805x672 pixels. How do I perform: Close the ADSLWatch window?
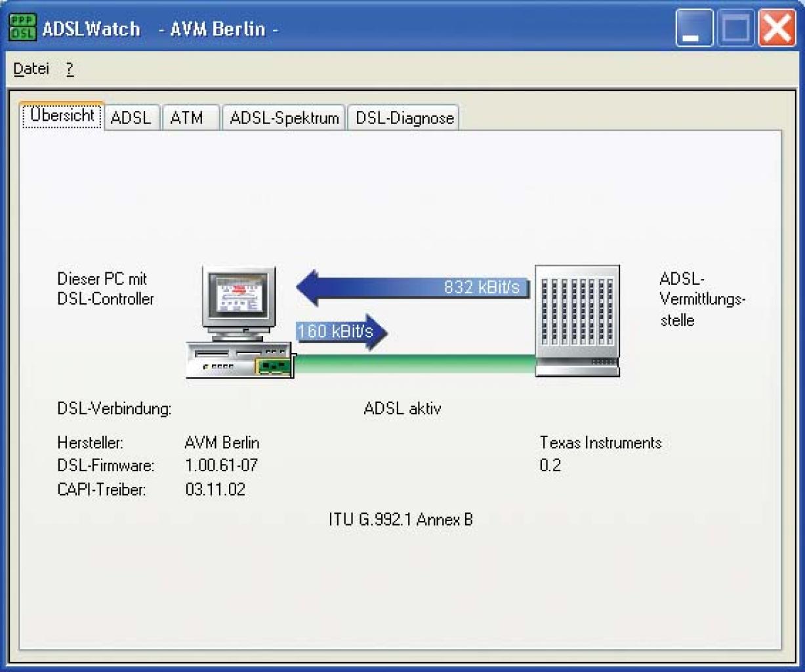pos(777,29)
